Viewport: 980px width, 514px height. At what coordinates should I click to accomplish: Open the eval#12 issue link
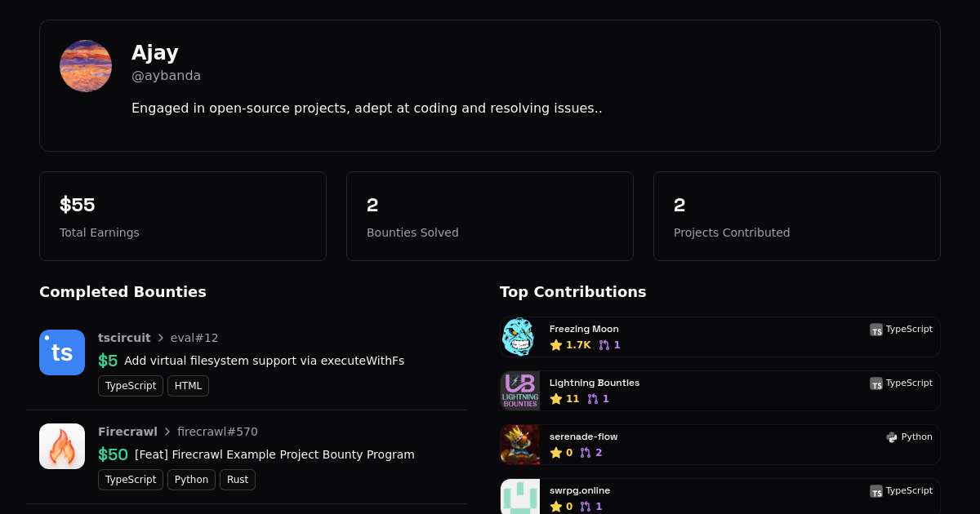click(194, 338)
